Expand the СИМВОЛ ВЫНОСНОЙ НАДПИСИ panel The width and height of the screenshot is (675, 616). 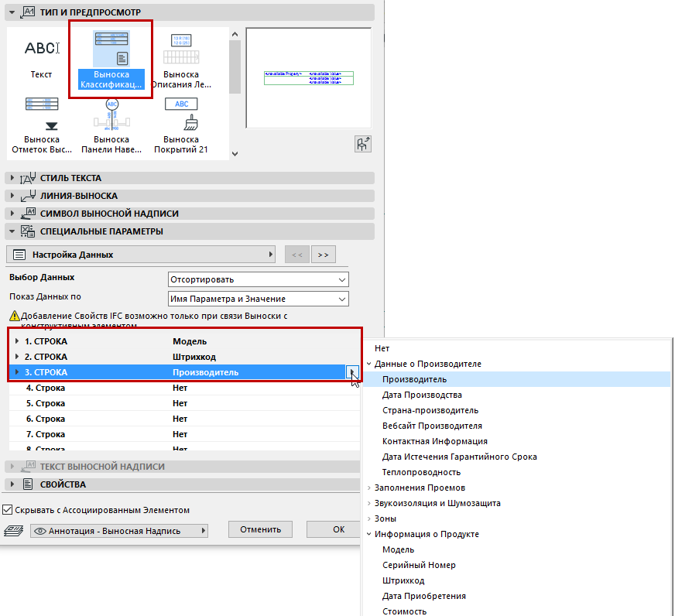click(12, 213)
